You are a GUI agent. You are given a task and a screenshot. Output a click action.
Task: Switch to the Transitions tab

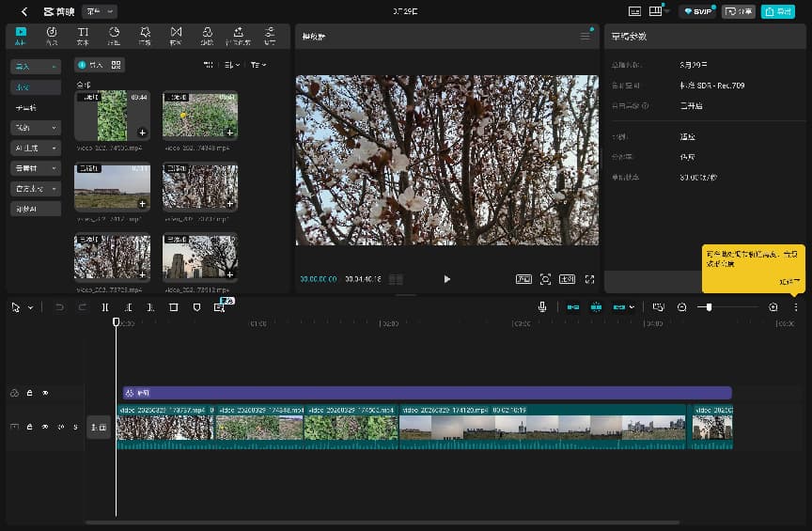click(176, 36)
